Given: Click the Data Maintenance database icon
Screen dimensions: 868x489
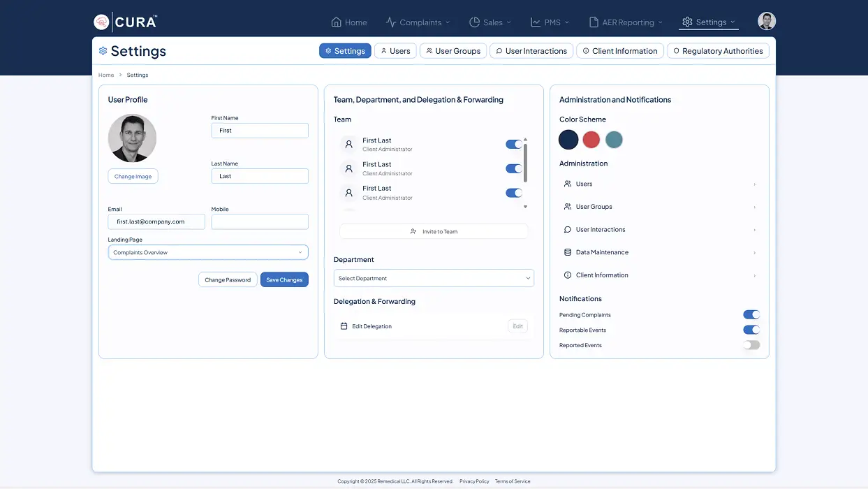Looking at the screenshot, I should click(x=568, y=252).
